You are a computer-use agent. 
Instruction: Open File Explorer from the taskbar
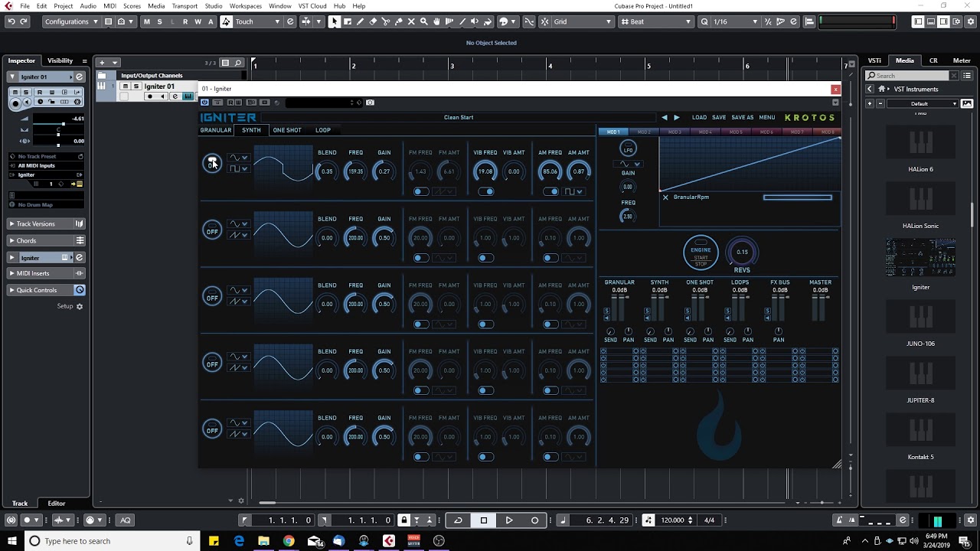(x=263, y=541)
